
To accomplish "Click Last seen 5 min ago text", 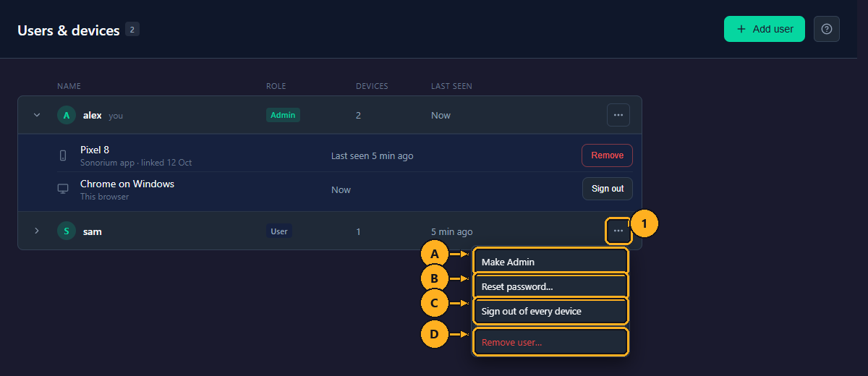I will click(x=373, y=155).
